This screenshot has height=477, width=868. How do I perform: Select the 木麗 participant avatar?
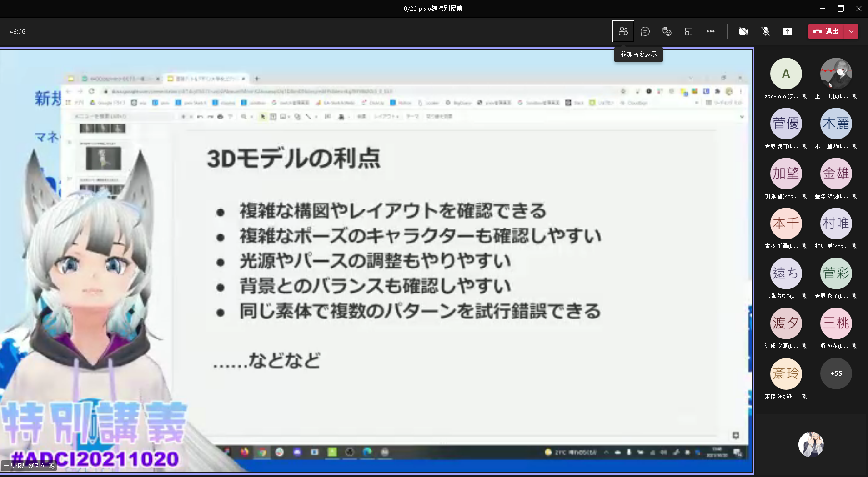pyautogui.click(x=836, y=124)
